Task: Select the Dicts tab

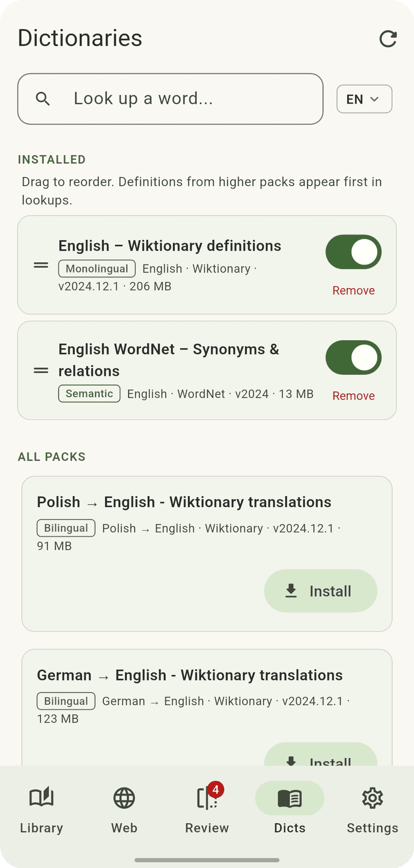Action: 290,808
